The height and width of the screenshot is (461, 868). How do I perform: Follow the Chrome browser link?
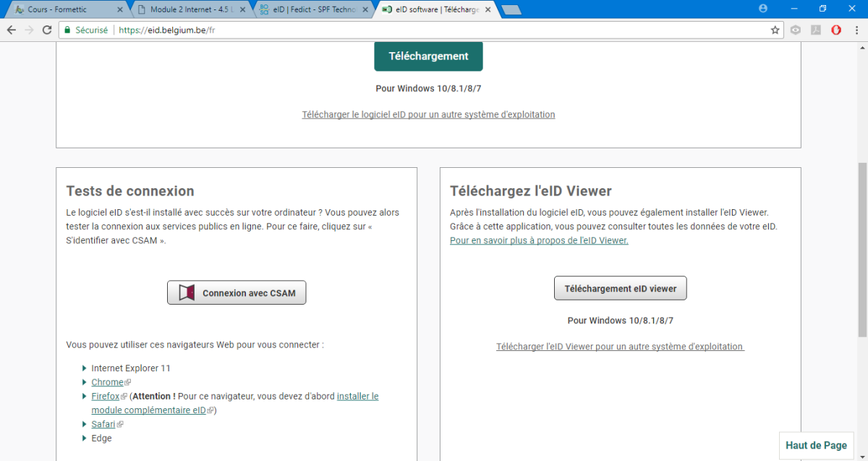click(107, 382)
